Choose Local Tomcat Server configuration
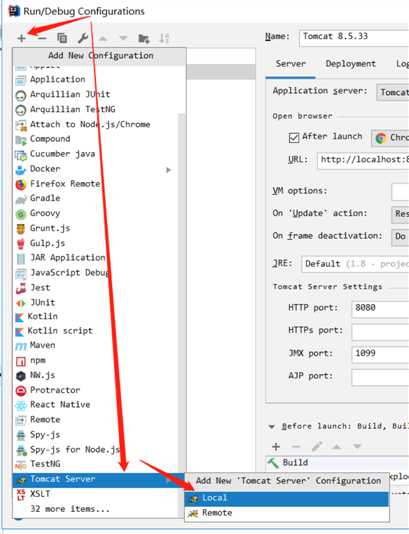409x534 pixels. (287, 499)
